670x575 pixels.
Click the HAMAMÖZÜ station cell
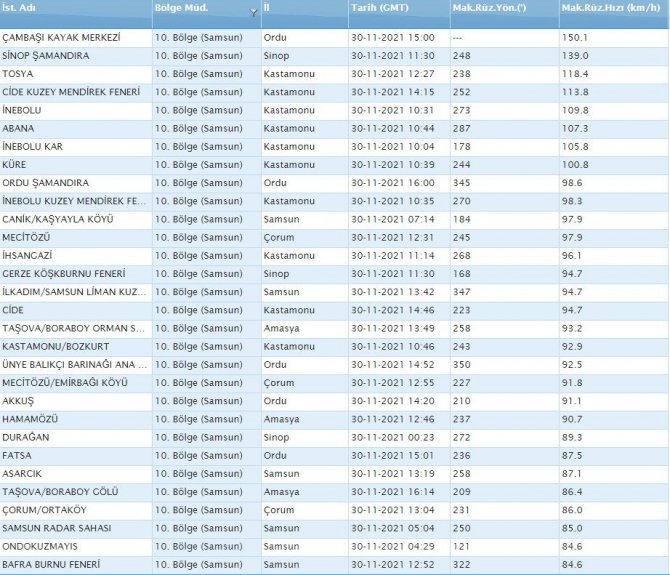coord(31,419)
